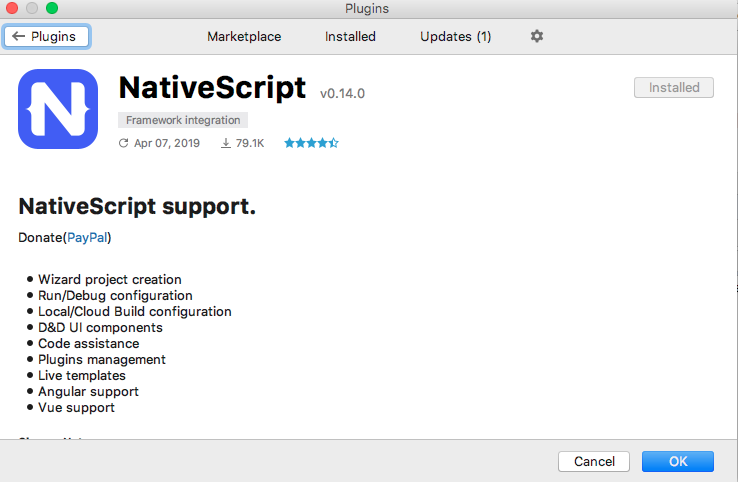Click the 79.1K downloads text
Viewport: 738px width, 482px height.
pos(250,143)
